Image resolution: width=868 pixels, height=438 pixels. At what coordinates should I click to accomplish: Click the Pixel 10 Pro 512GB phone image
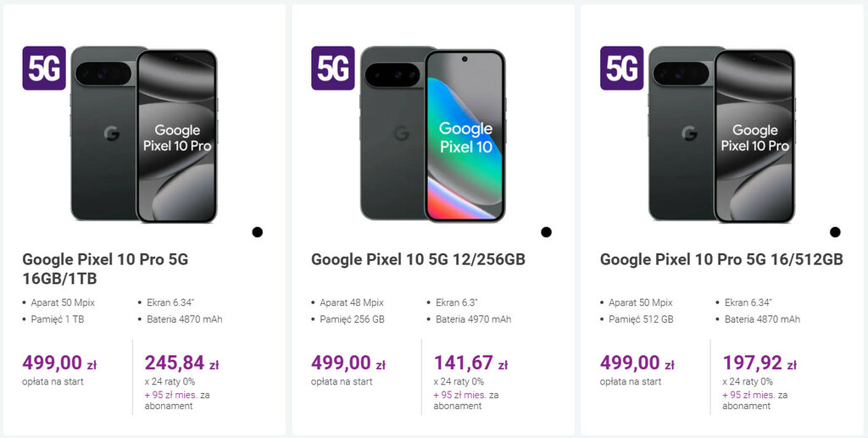point(722,136)
